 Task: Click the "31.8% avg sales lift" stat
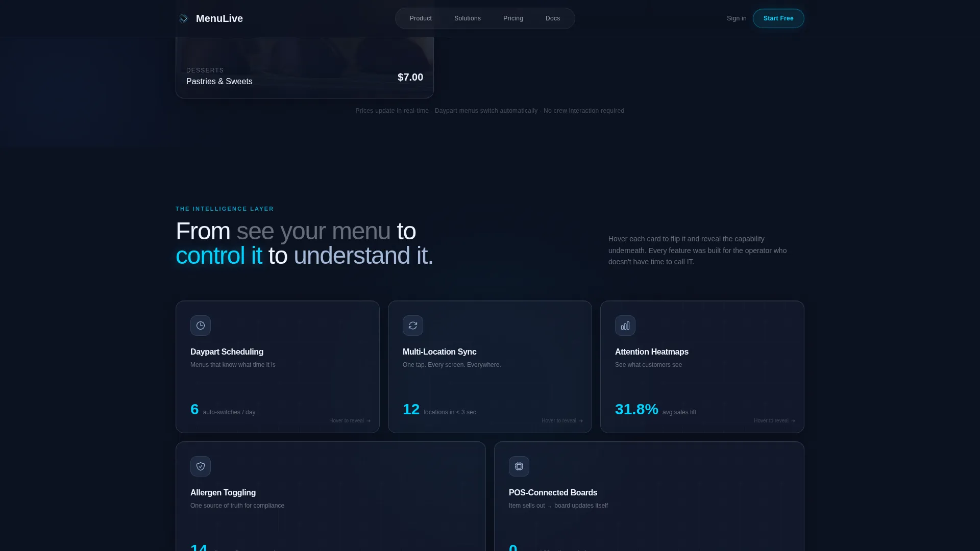point(655,410)
